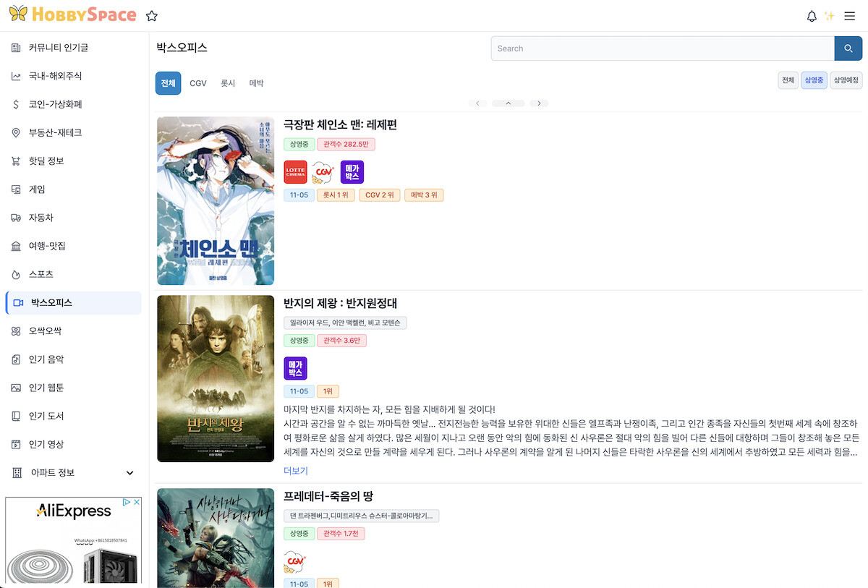The width and height of the screenshot is (868, 588).
Task: Click 관객수 282.5만 badge
Action: tap(346, 145)
